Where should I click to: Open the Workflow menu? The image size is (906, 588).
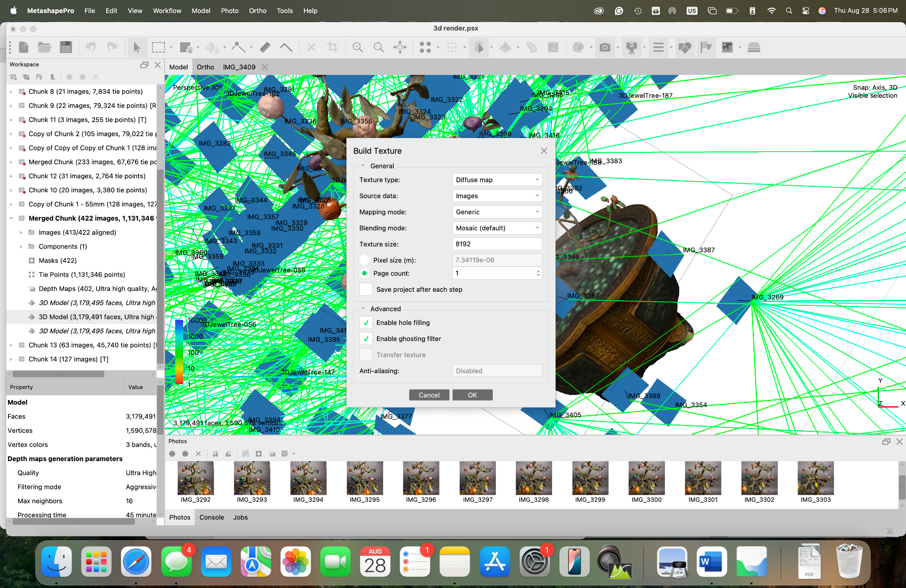167,11
